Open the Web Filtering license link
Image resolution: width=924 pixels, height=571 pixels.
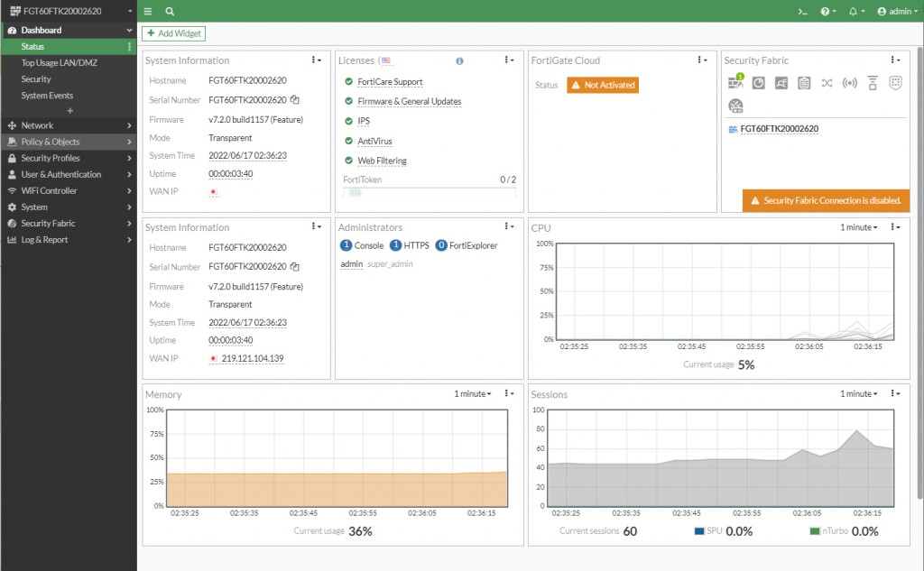tap(382, 161)
